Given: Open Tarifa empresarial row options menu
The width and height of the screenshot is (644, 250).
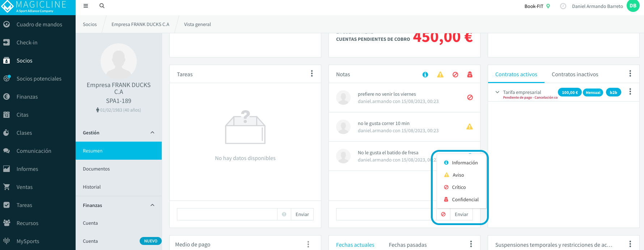Looking at the screenshot, I should pos(630,92).
